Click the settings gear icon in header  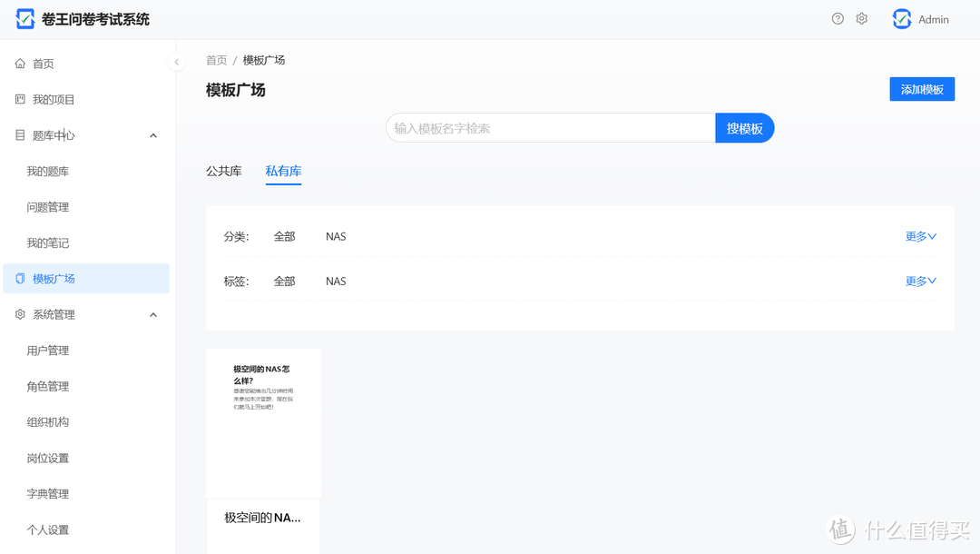(861, 18)
